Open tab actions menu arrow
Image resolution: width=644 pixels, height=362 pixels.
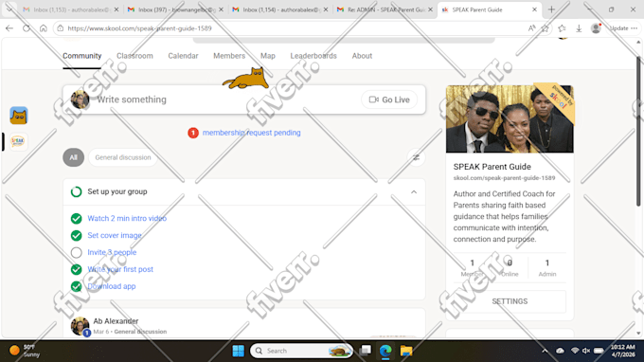coord(9,9)
